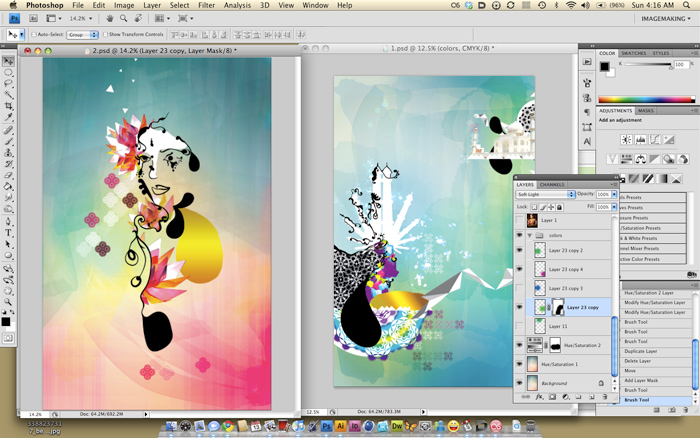The height and width of the screenshot is (438, 700).
Task: Click the foreground color swatch in Color panel
Action: (x=604, y=66)
